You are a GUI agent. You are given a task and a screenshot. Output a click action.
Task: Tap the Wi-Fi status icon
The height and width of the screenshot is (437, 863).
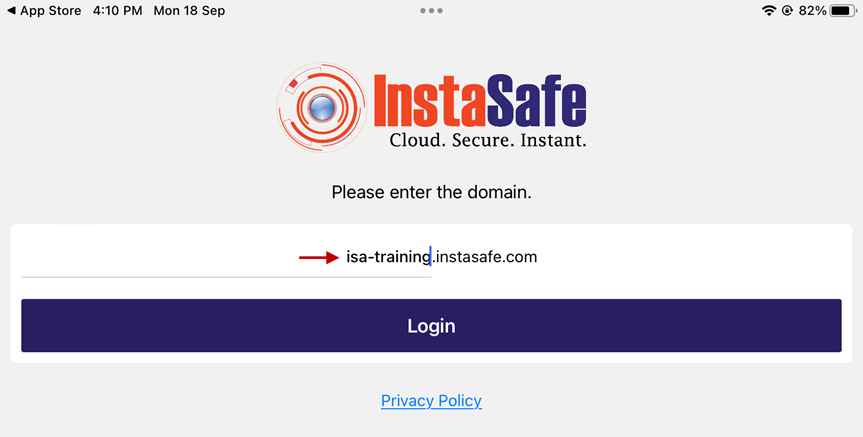click(769, 10)
